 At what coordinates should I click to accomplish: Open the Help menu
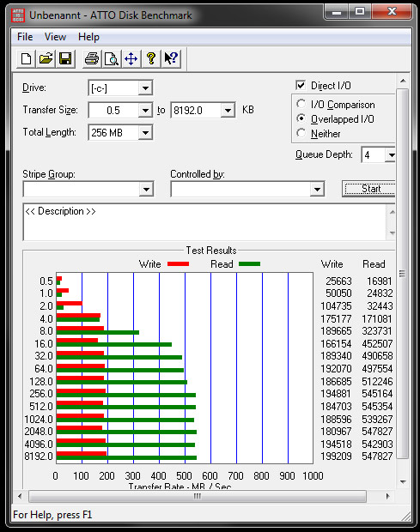[88, 37]
